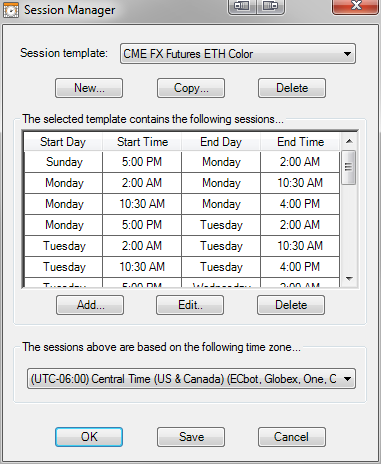Viewport: 381px width, 464px height.
Task: Save the session template
Action: (191, 437)
